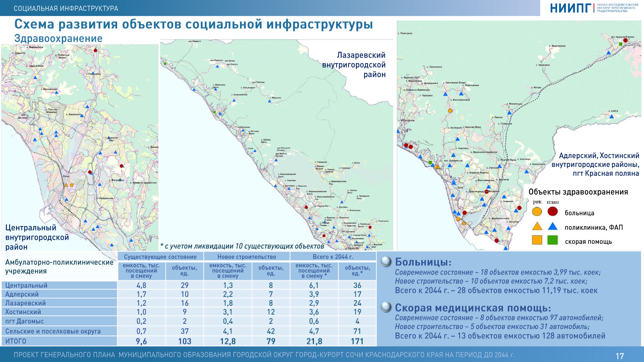Click the Больницы heading
This screenshot has height=362, width=644.
pyautogui.click(x=423, y=262)
